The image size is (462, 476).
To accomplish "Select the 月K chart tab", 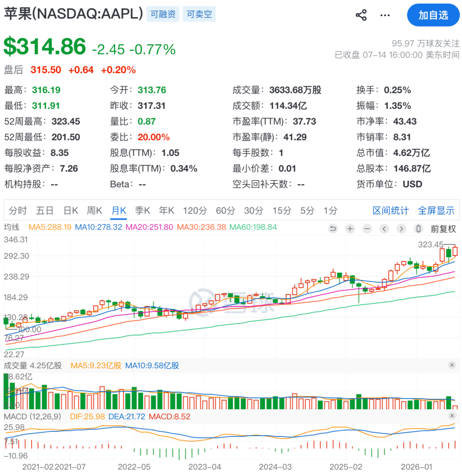I will coord(118,210).
